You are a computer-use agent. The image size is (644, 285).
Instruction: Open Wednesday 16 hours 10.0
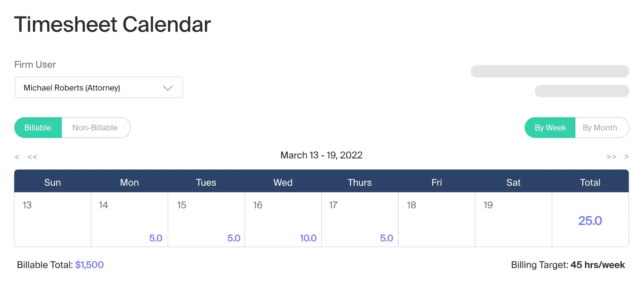tap(308, 238)
